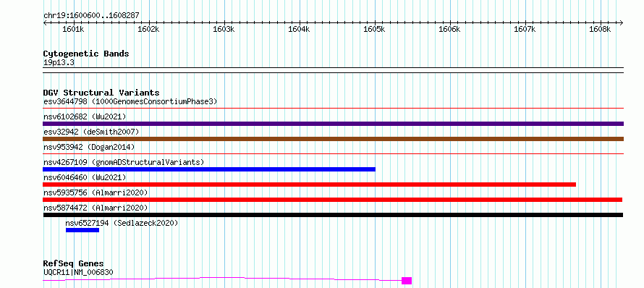Click the 1606k ruler tick label
This screenshot has width=644, height=288.
pyautogui.click(x=450, y=30)
